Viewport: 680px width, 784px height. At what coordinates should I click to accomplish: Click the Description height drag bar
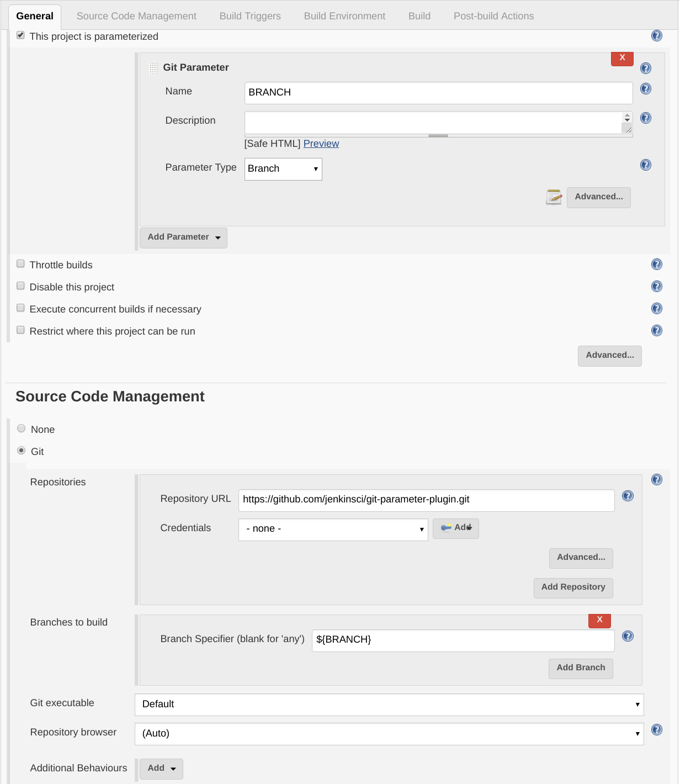coord(439,136)
